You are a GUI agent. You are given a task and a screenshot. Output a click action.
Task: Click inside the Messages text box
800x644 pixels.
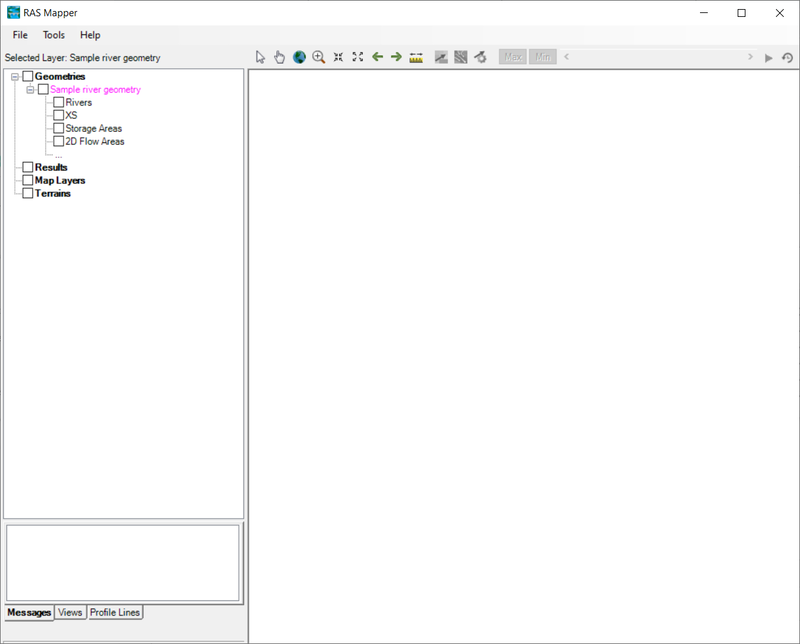coord(122,563)
